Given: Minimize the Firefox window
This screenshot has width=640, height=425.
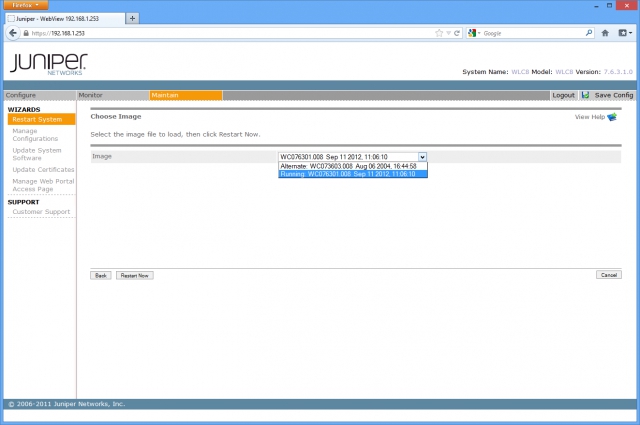Looking at the screenshot, I should click(x=596, y=5).
